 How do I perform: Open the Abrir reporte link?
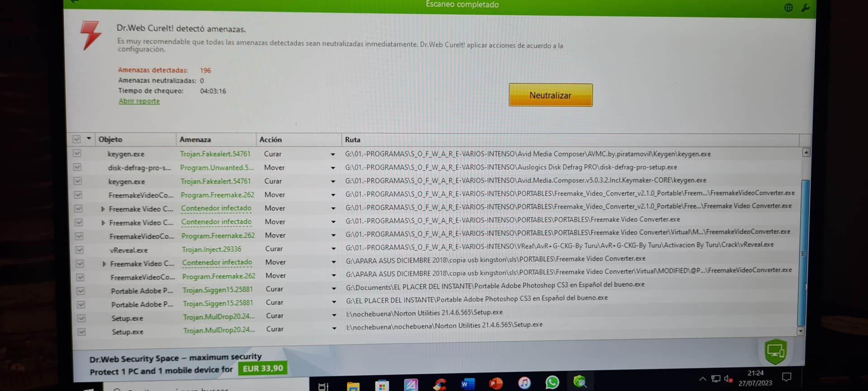tap(139, 101)
